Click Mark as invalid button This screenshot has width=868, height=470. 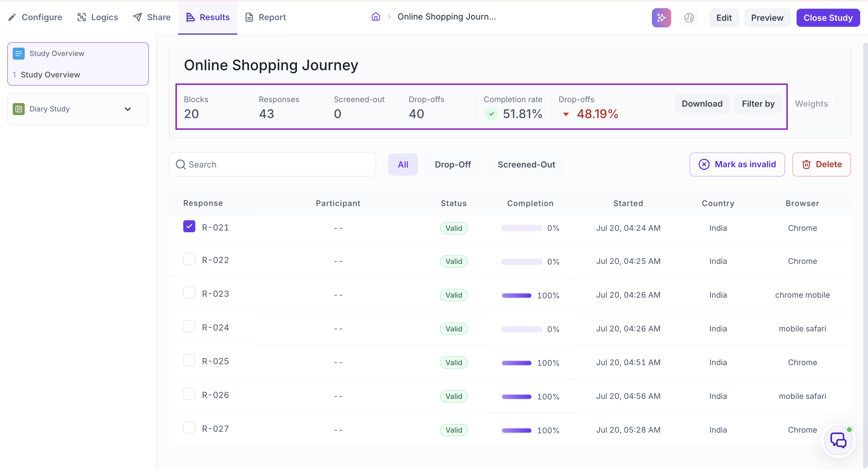737,164
